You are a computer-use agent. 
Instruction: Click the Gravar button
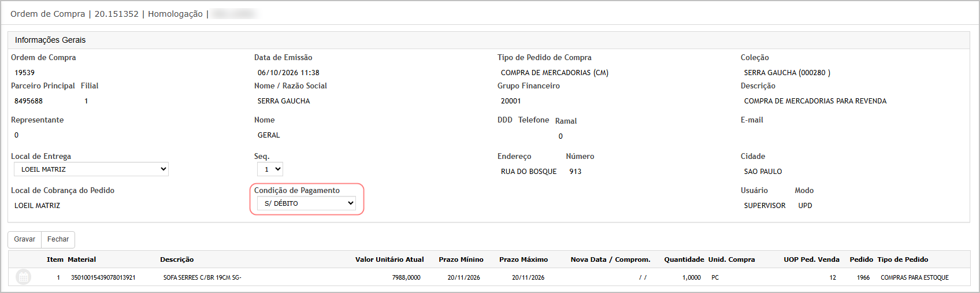[25, 239]
